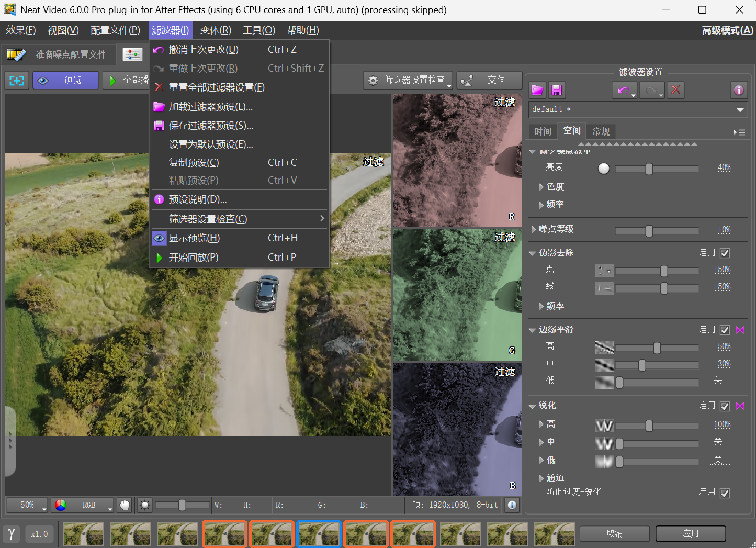Select the hand pan tool
This screenshot has width=756, height=548.
124,505
